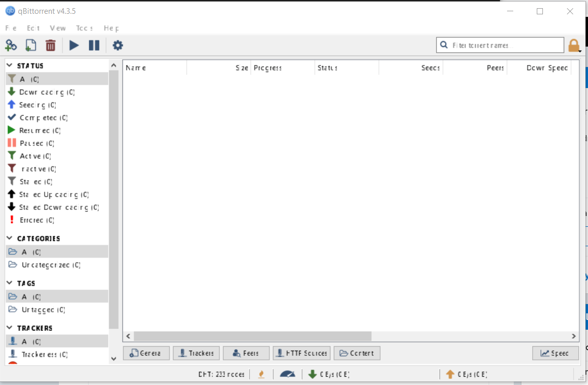Click the sidebar vertical scrollbar thumb

[114, 200]
